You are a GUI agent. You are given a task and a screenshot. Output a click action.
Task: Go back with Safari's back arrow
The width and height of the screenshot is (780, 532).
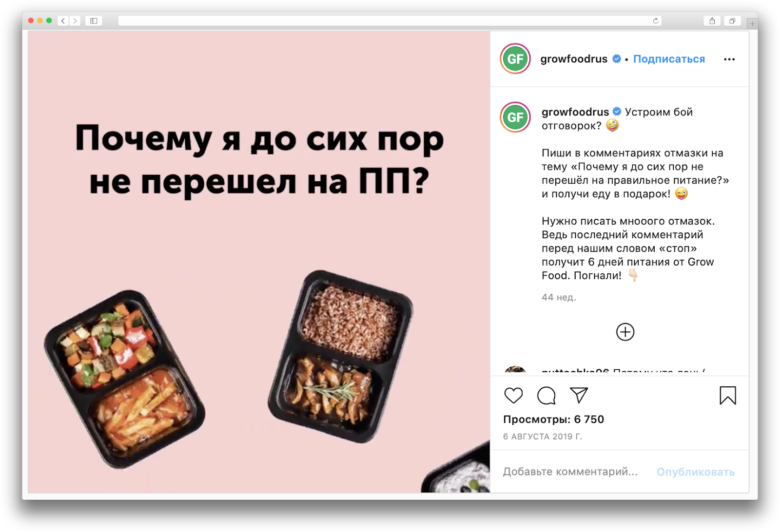tap(63, 20)
